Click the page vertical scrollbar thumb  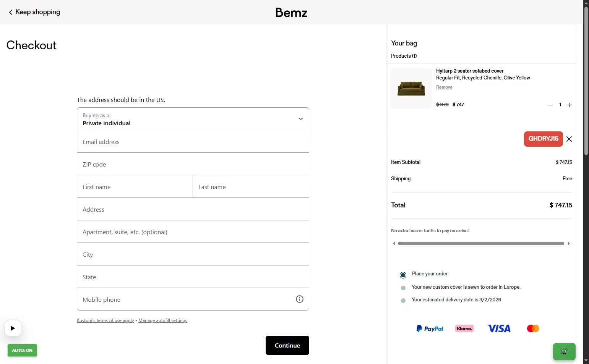click(586, 81)
